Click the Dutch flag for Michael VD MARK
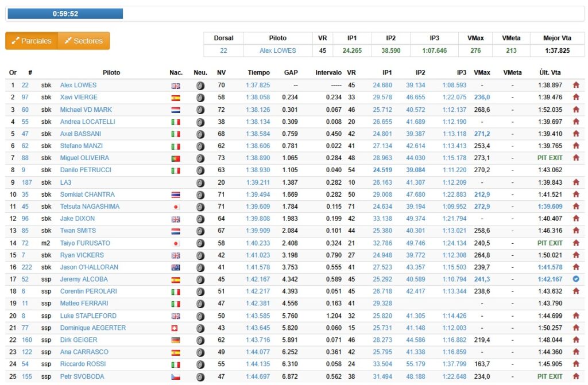This screenshot has height=385, width=588. click(x=176, y=110)
